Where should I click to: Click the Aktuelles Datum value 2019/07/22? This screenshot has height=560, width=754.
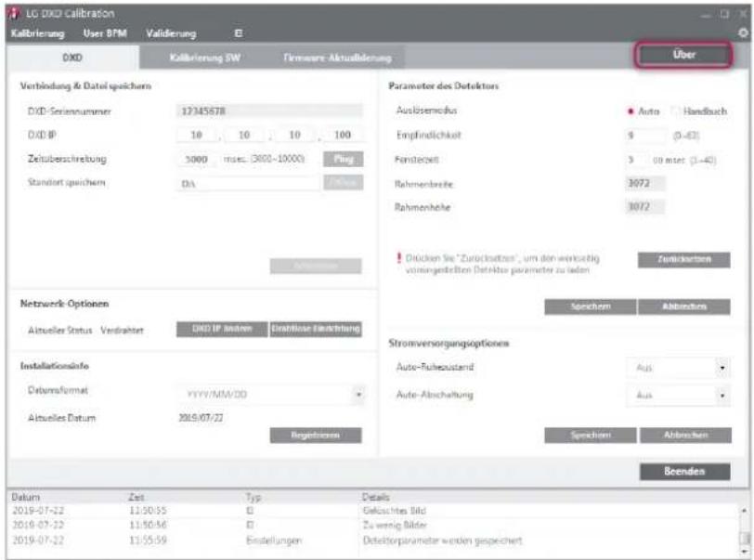[x=201, y=418]
